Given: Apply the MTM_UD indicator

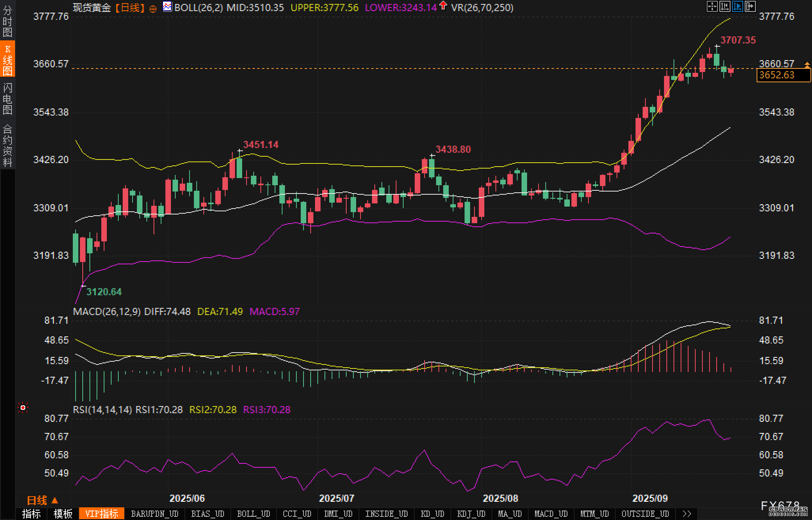Looking at the screenshot, I should [x=595, y=514].
